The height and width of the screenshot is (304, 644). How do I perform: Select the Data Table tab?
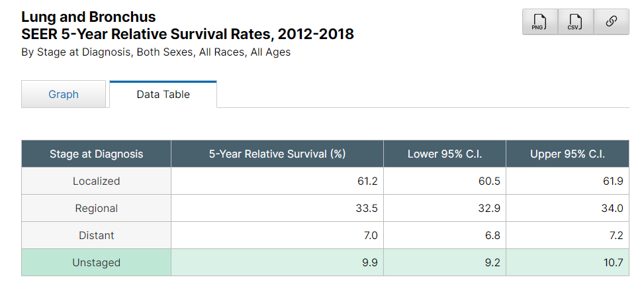(x=163, y=94)
